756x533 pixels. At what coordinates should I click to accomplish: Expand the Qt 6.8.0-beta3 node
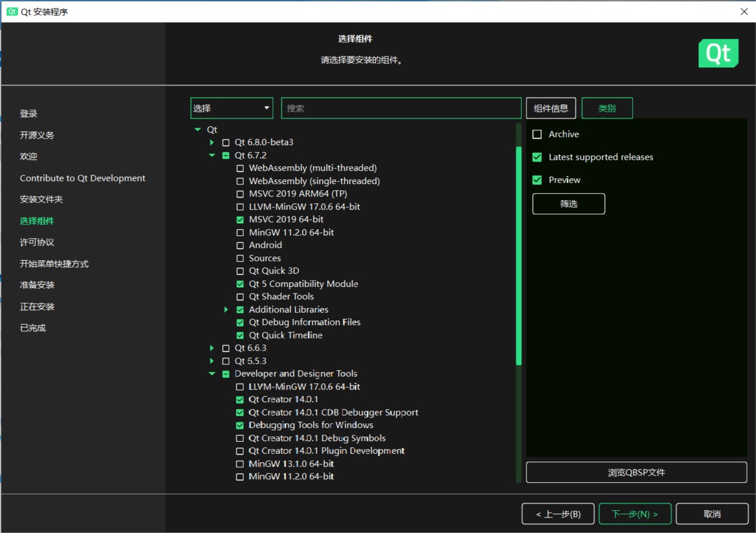pyautogui.click(x=212, y=142)
